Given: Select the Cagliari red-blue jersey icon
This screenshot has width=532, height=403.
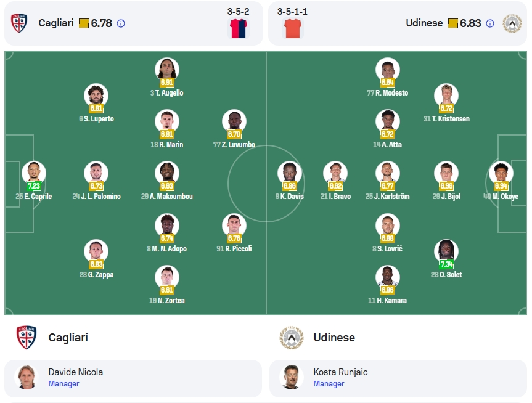Looking at the screenshot, I should [x=239, y=28].
